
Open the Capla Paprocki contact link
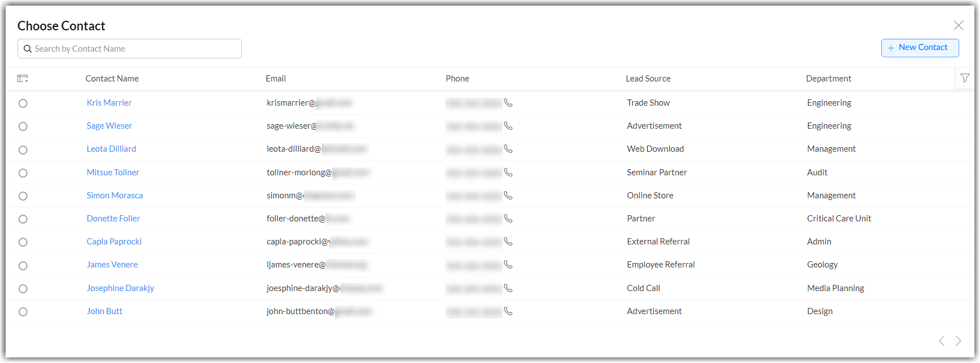pos(114,242)
